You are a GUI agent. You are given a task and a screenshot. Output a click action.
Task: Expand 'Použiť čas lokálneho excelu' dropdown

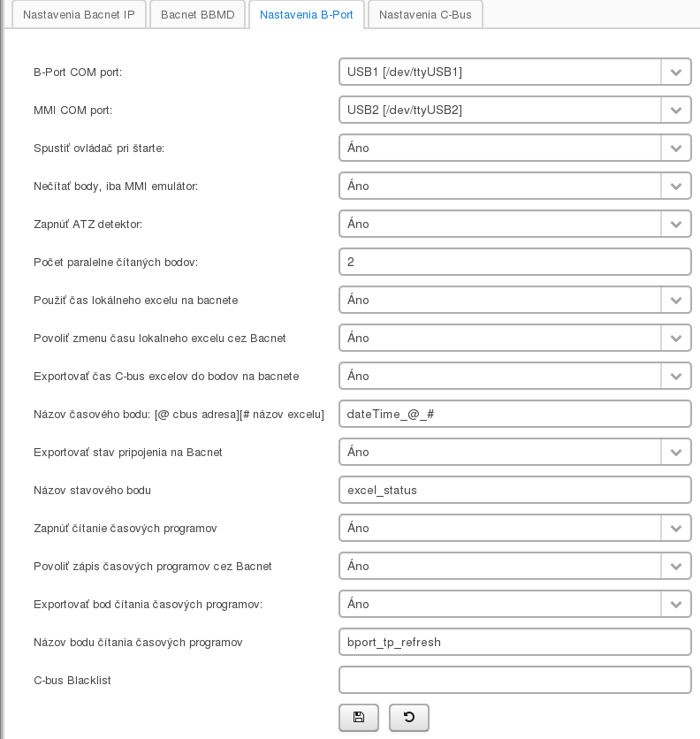point(675,301)
